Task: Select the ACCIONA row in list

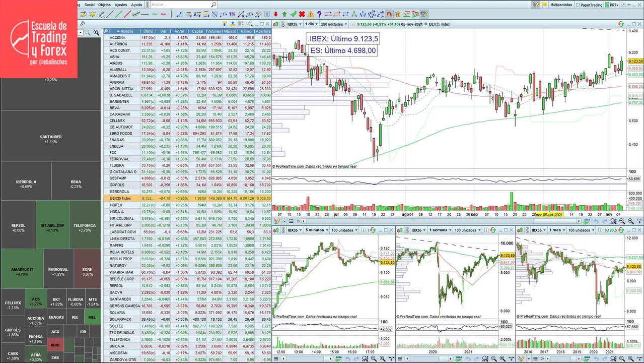Action: (x=187, y=38)
